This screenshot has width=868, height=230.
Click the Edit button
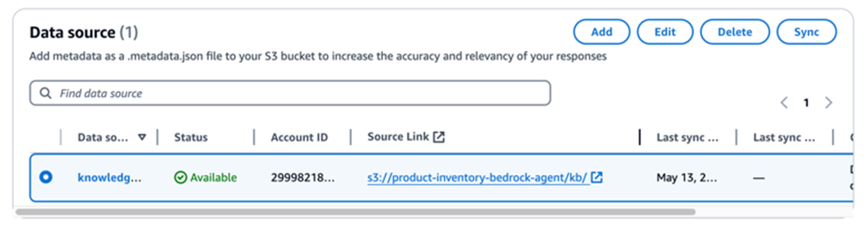point(665,32)
